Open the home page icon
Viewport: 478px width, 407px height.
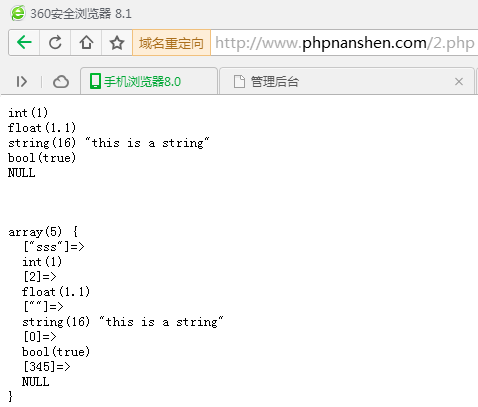[x=86, y=42]
